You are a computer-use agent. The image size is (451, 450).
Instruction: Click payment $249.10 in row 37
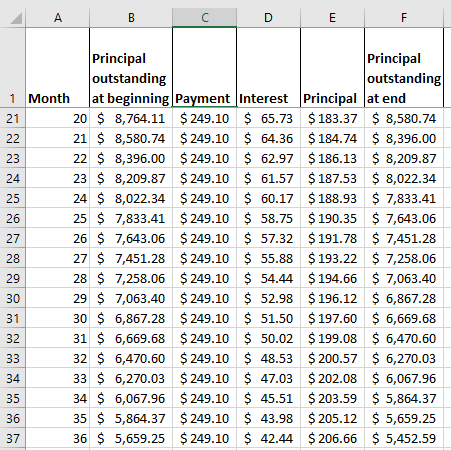(204, 438)
